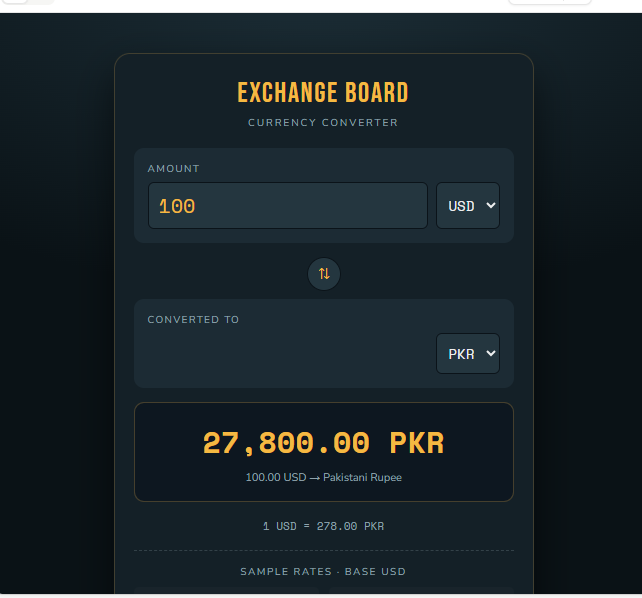The height and width of the screenshot is (598, 642).
Task: Focus the amount field showing 100
Action: [x=288, y=205]
